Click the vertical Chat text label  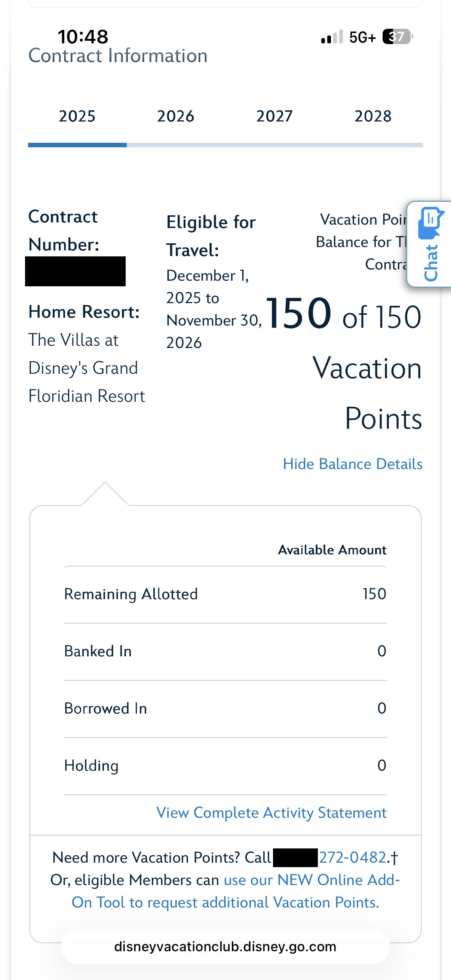431,262
